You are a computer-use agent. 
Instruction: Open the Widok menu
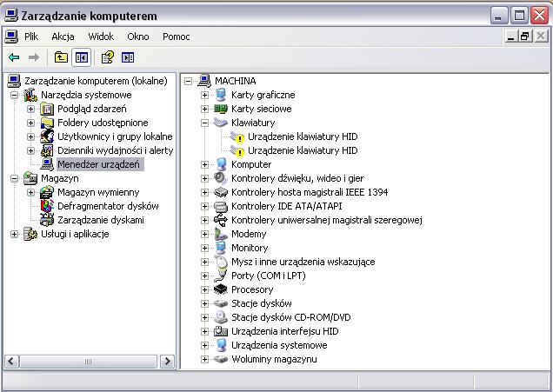(x=101, y=37)
